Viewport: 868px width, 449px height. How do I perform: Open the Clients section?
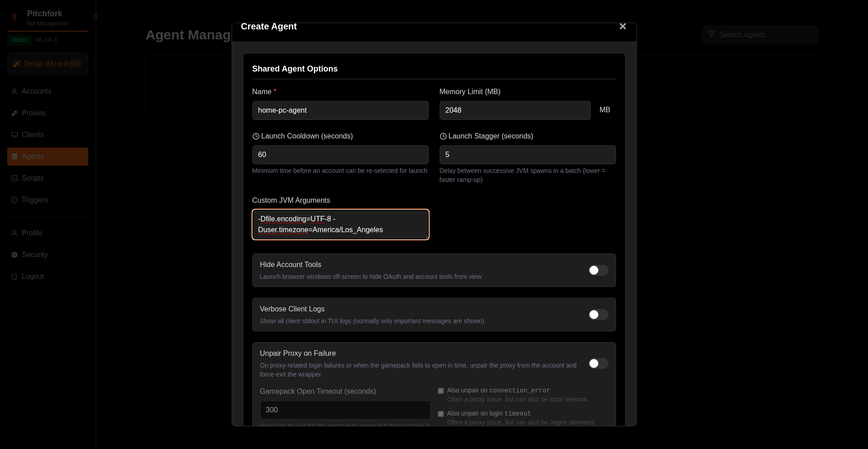[47, 135]
